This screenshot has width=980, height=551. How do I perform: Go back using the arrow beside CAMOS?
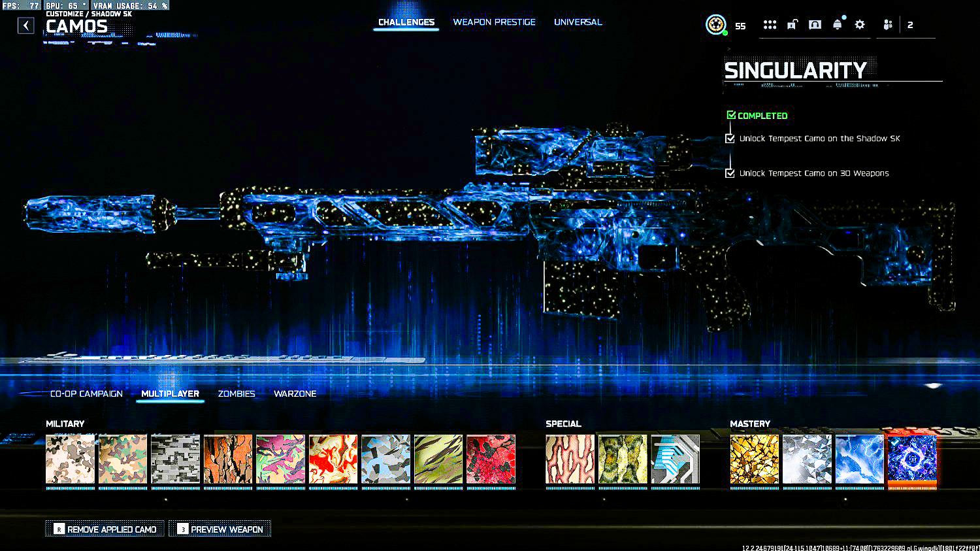click(25, 25)
